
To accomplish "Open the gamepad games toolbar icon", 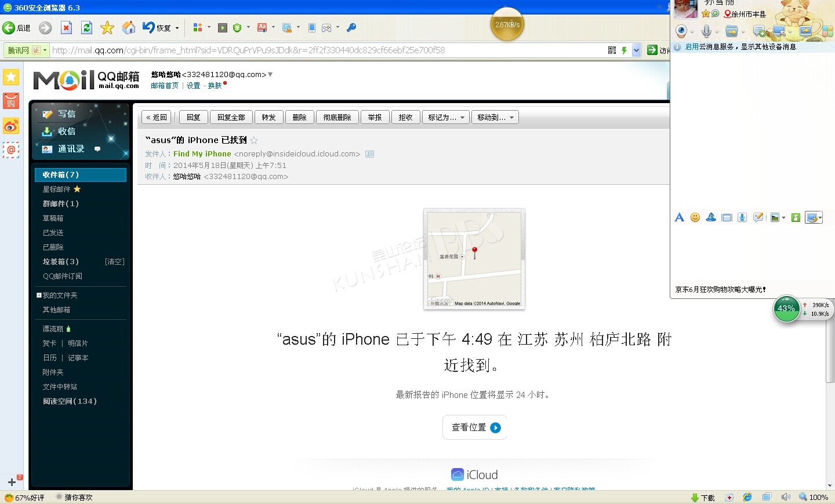I will coord(327,28).
